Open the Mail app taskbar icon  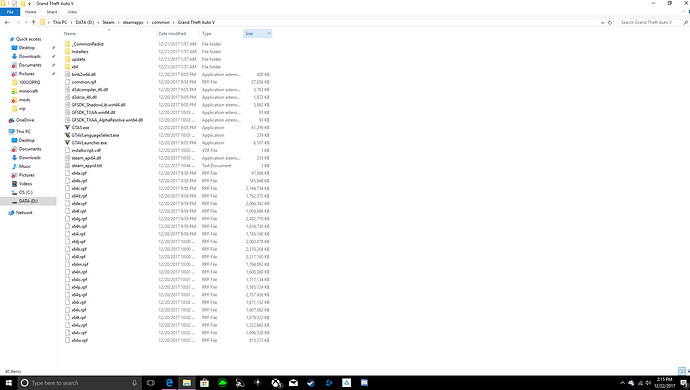(x=294, y=383)
